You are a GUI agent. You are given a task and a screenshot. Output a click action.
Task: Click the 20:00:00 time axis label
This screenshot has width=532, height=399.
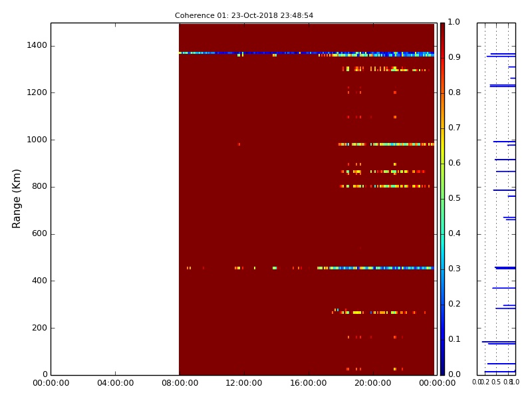click(x=373, y=383)
